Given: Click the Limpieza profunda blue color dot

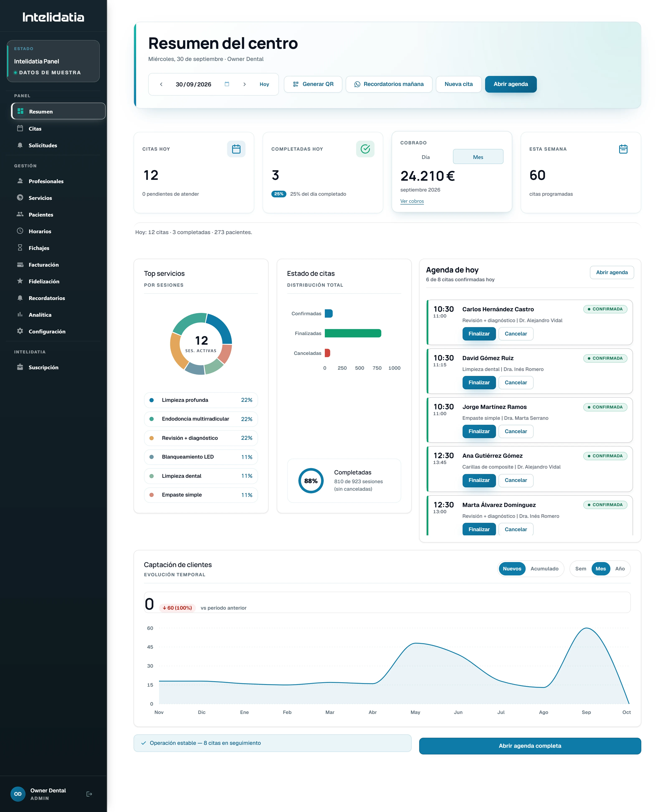Looking at the screenshot, I should [152, 400].
